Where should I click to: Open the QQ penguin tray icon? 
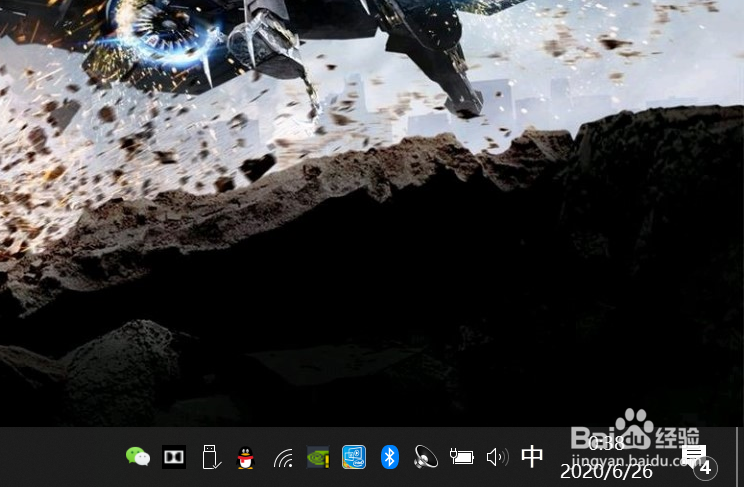click(x=246, y=458)
